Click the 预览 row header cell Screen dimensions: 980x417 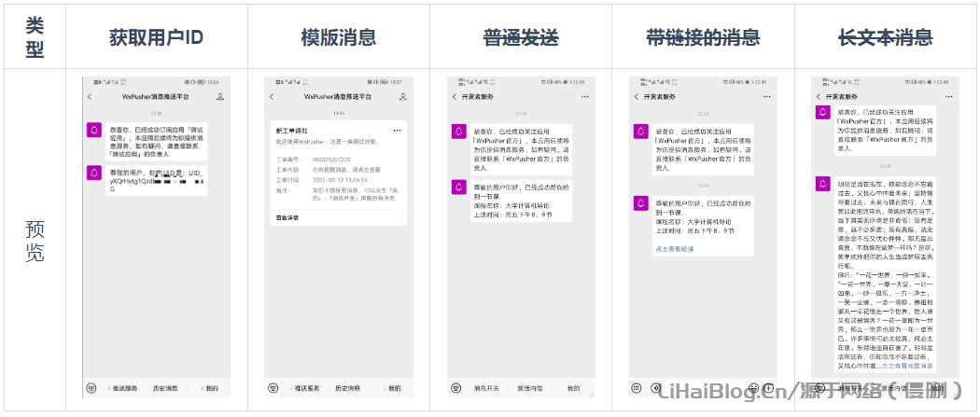(x=35, y=241)
